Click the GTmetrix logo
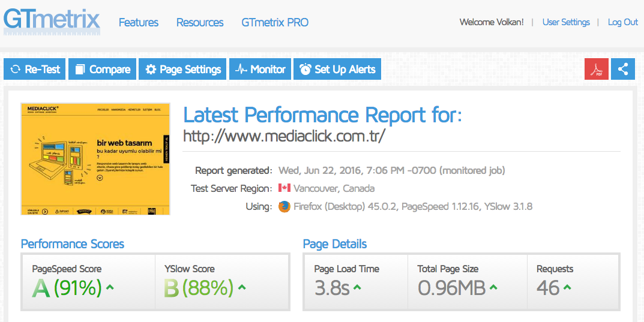644x322 pixels. (52, 20)
